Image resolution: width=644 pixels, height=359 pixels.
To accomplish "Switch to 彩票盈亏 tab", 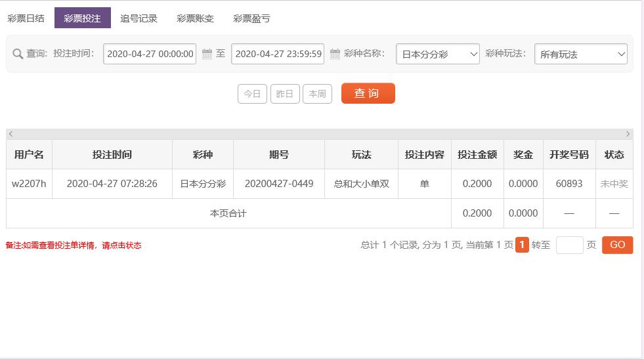I will coord(252,18).
